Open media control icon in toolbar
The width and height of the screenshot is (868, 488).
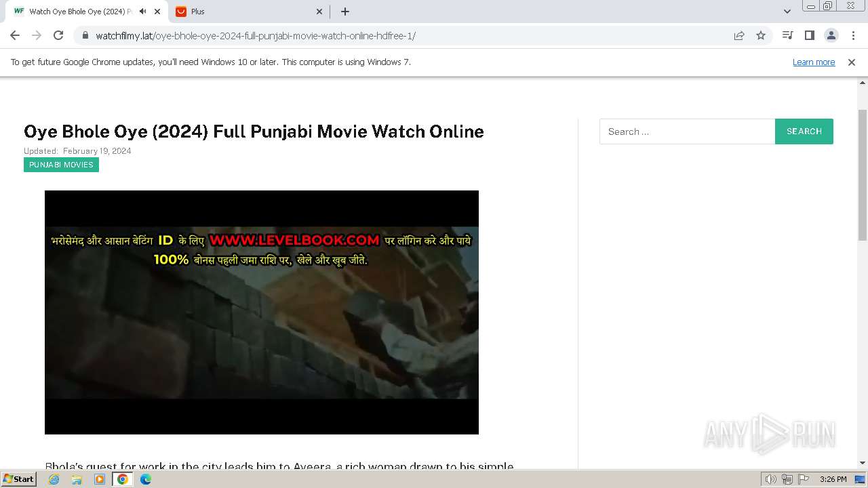click(787, 35)
